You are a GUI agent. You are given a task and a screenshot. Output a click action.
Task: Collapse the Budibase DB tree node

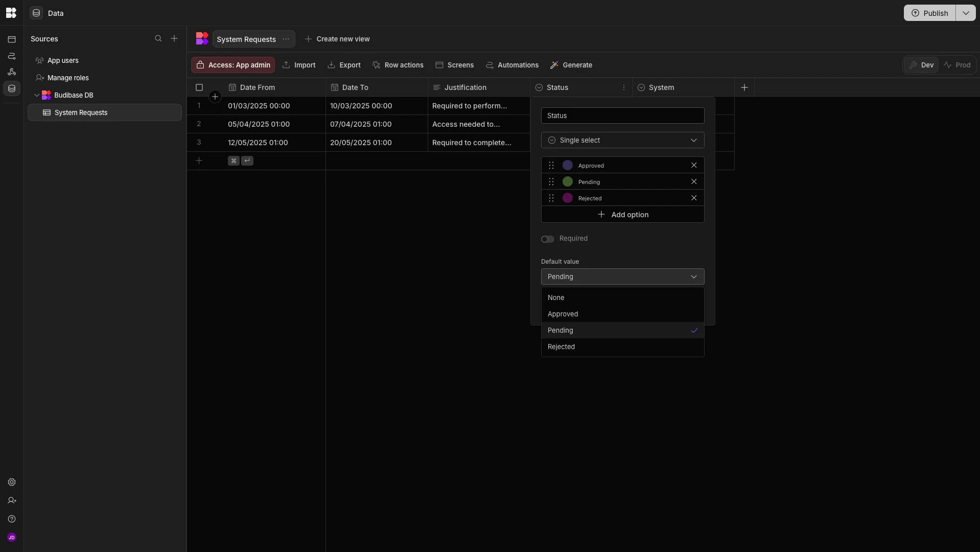[37, 95]
